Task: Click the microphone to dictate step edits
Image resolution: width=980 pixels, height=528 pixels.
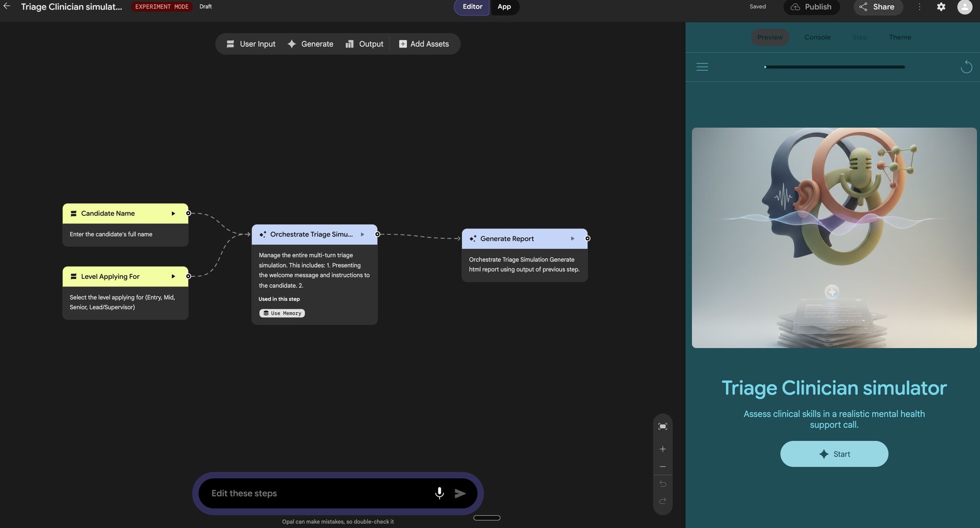Action: pyautogui.click(x=439, y=493)
